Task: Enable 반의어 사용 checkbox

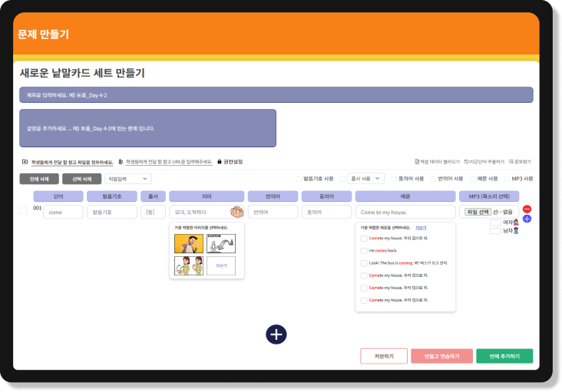Action: click(433, 179)
